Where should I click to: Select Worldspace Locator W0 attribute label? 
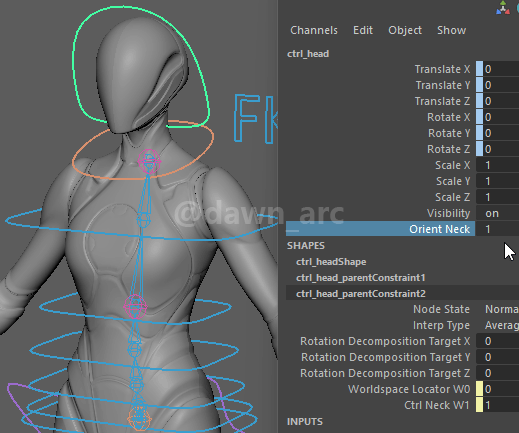409,389
